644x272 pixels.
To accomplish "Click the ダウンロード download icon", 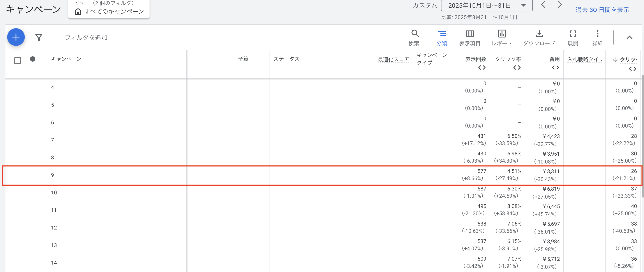I will [x=539, y=37].
